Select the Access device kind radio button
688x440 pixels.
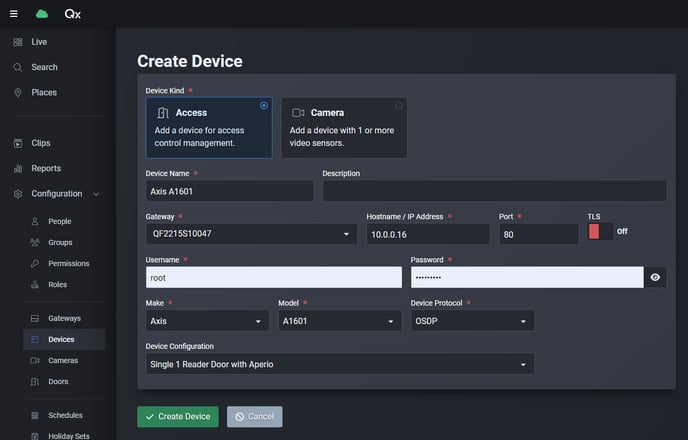pyautogui.click(x=264, y=105)
